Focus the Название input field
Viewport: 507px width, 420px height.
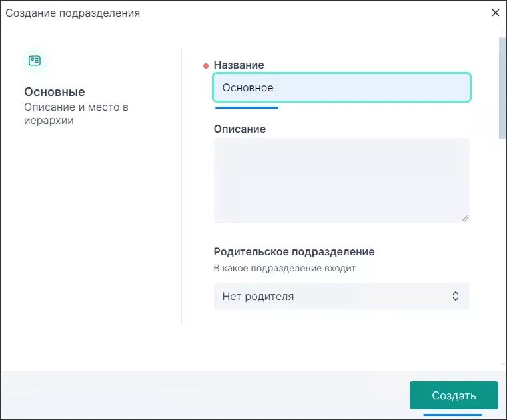coord(342,87)
